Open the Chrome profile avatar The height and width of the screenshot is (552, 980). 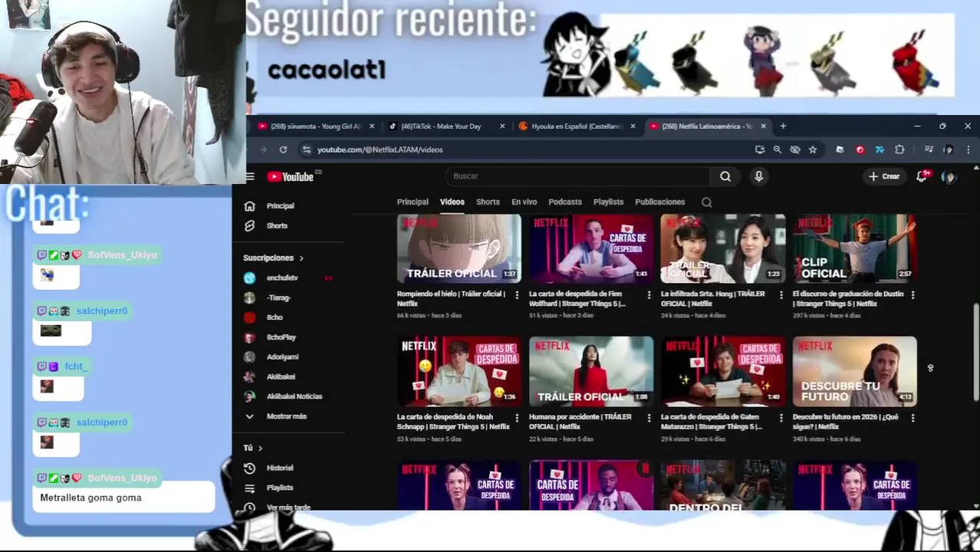pos(949,149)
